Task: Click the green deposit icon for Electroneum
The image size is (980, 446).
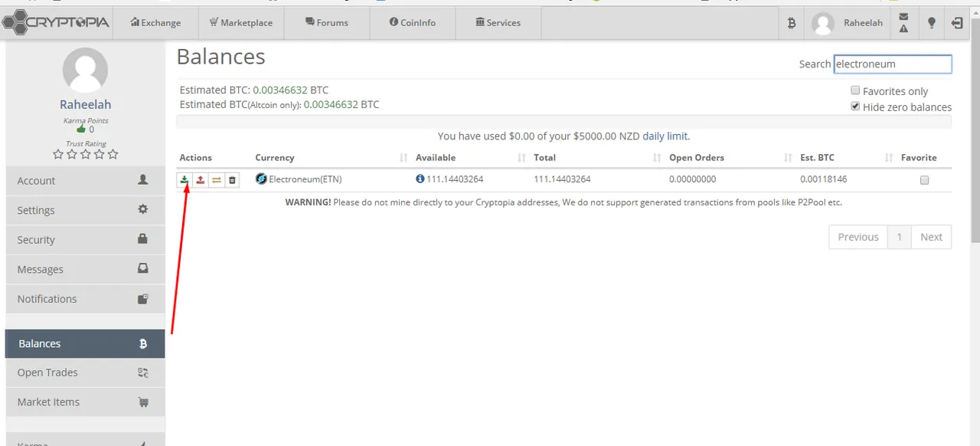Action: (184, 180)
